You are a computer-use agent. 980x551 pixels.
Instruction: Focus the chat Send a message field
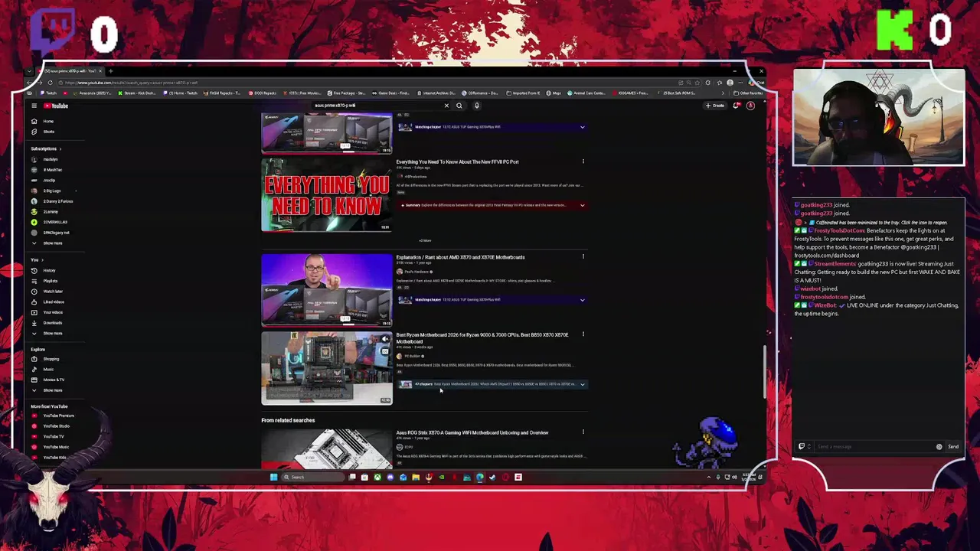873,446
